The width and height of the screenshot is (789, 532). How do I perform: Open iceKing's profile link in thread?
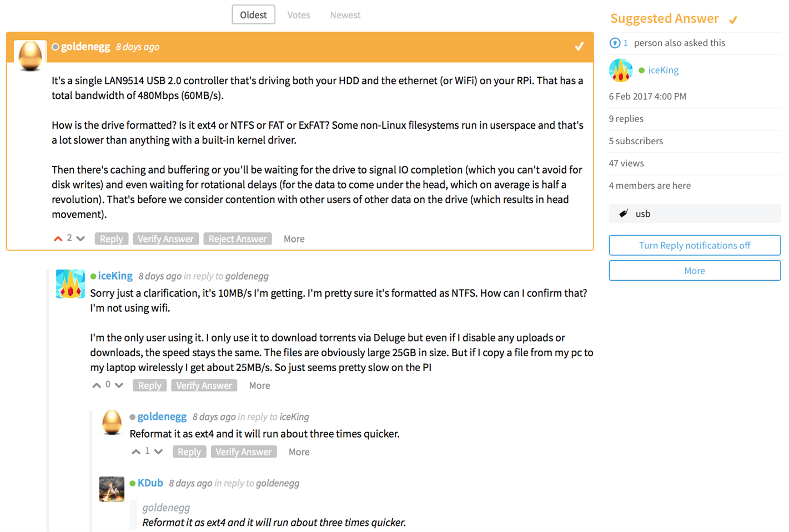[115, 276]
